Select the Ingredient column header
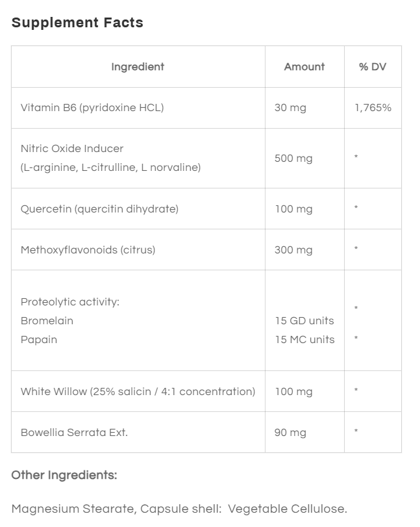The height and width of the screenshot is (527, 420). click(x=138, y=66)
